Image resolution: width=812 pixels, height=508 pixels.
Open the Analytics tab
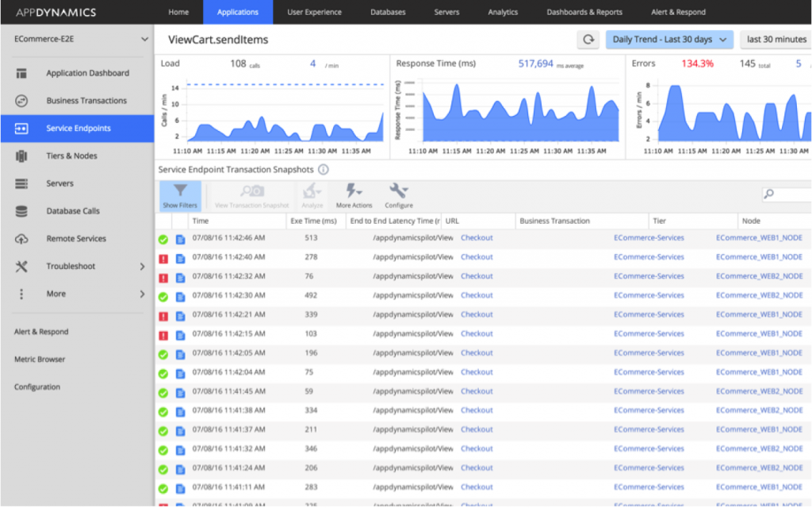point(503,12)
